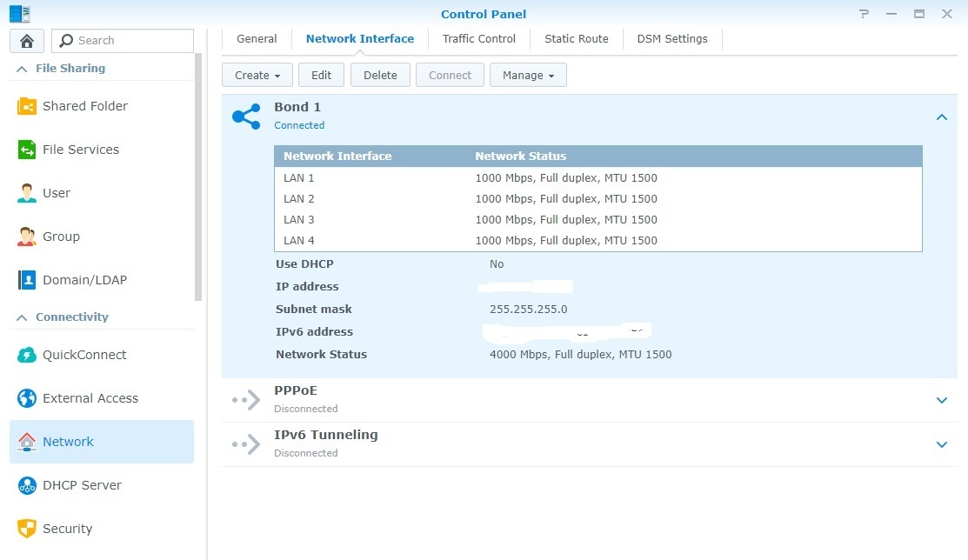Collapse the Bond 1 section

(x=941, y=116)
